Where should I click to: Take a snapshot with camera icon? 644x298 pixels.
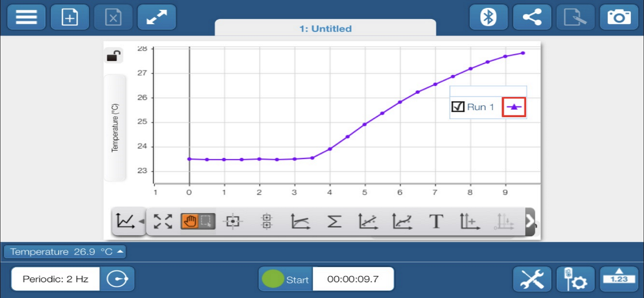tap(619, 17)
